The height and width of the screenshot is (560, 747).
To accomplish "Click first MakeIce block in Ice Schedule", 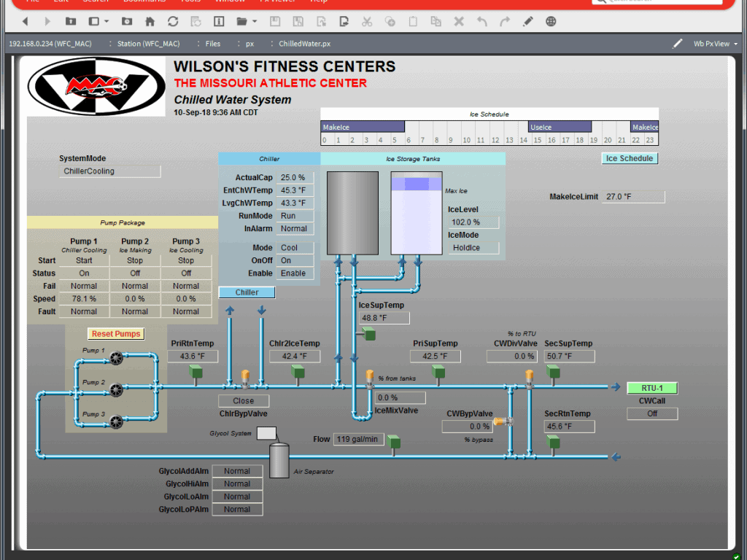I will pyautogui.click(x=363, y=127).
